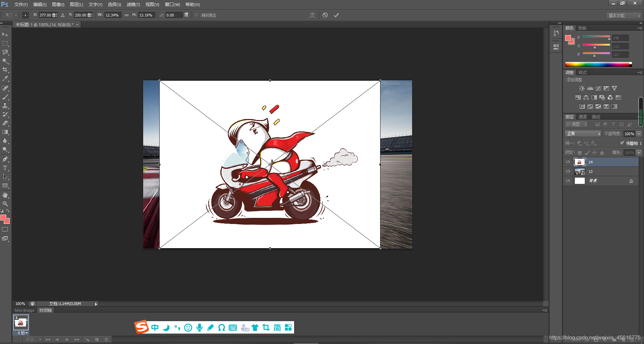The image size is (644, 344).
Task: Hide layer 14 visibility eye
Action: coord(568,162)
